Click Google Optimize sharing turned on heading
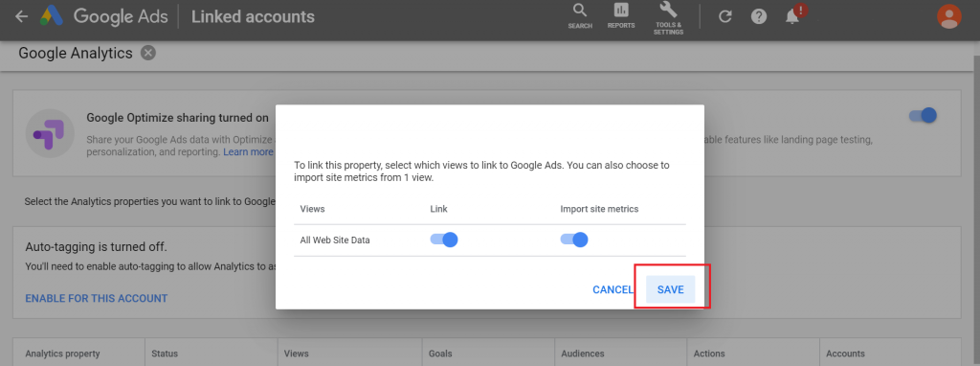Screen dimensions: 980x366 pos(177,118)
